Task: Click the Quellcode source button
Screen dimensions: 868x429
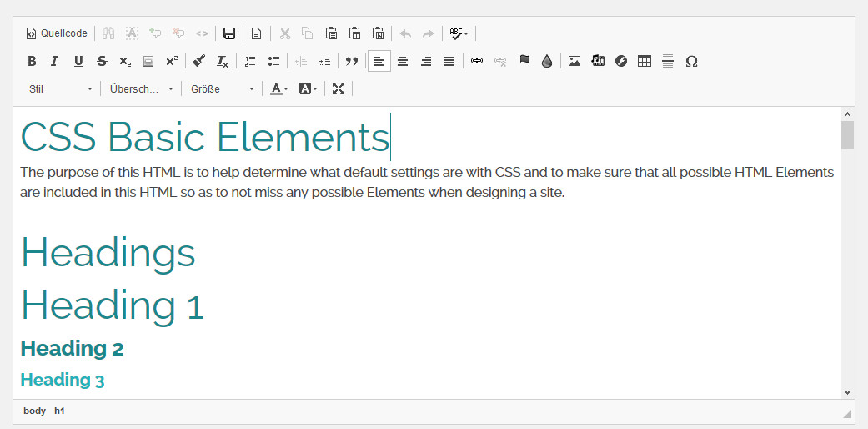Action: click(x=57, y=33)
